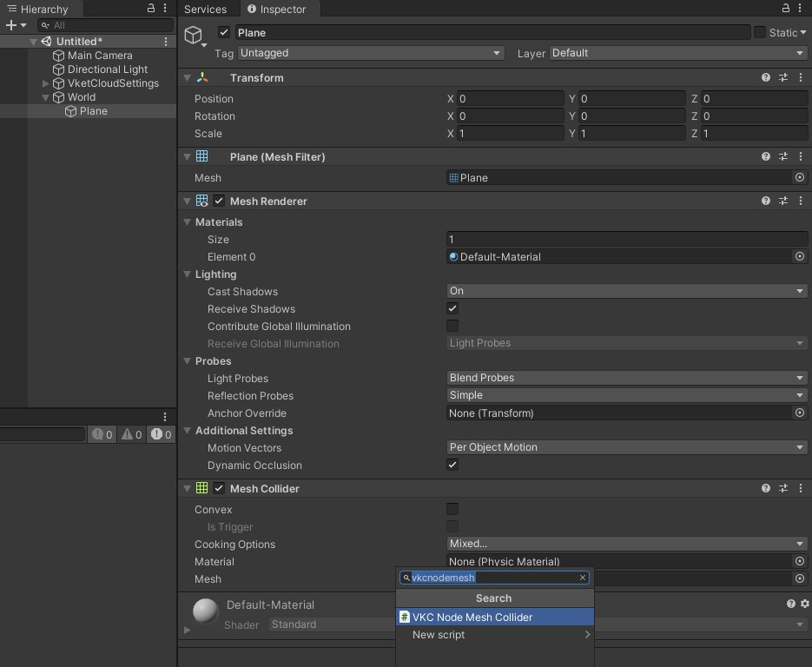Select Main Camera in the Hierarchy
The width and height of the screenshot is (812, 667).
click(100, 56)
